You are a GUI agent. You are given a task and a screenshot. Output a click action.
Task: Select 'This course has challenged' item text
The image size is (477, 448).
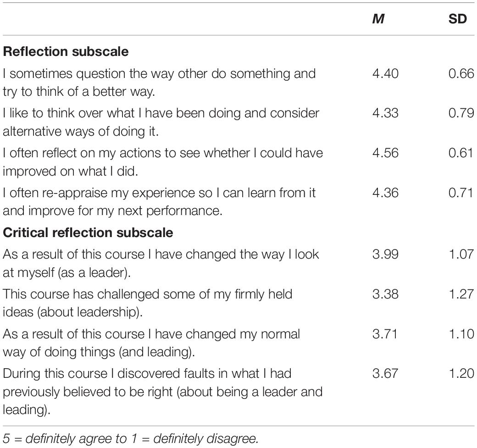coord(148,303)
